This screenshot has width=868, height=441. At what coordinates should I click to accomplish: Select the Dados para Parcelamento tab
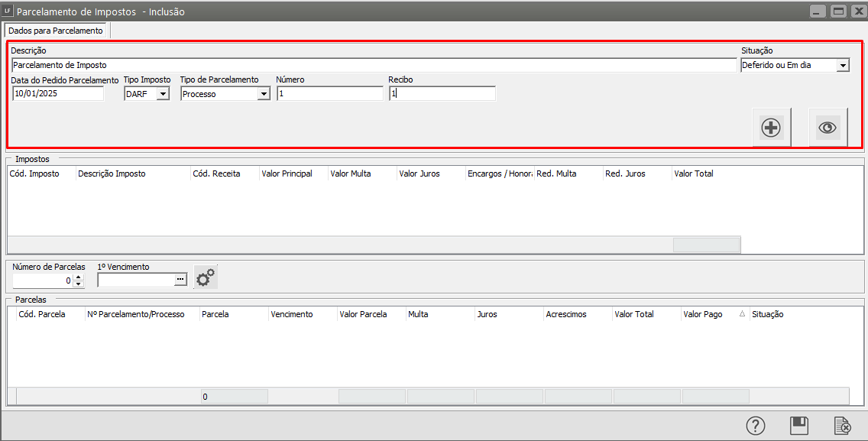pyautogui.click(x=56, y=31)
